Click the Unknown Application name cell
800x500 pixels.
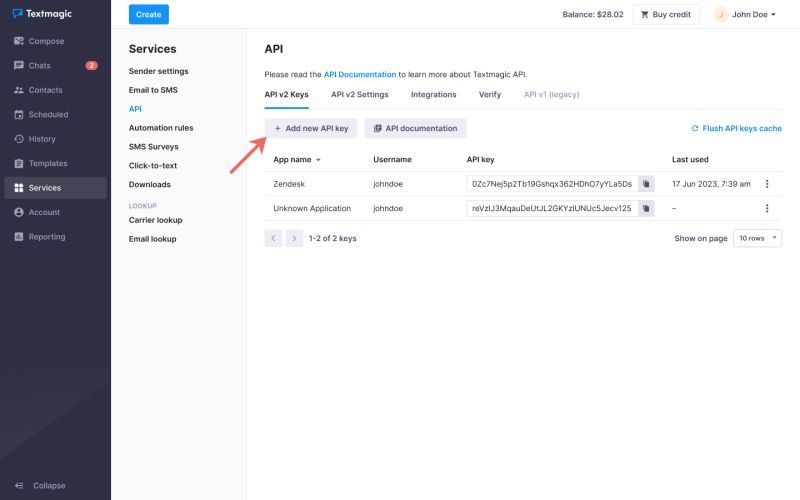312,208
